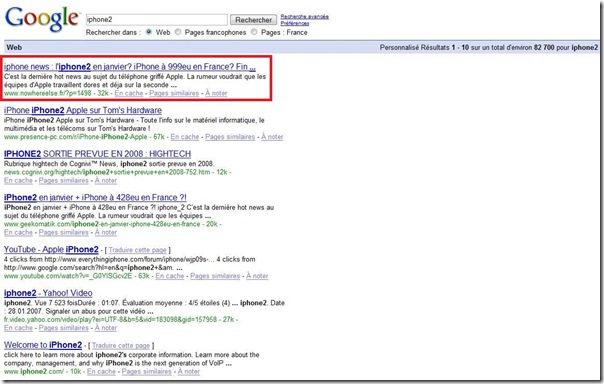Open 'YouTube - Apple iPhone2' result
The height and width of the screenshot is (384, 604).
coord(51,249)
